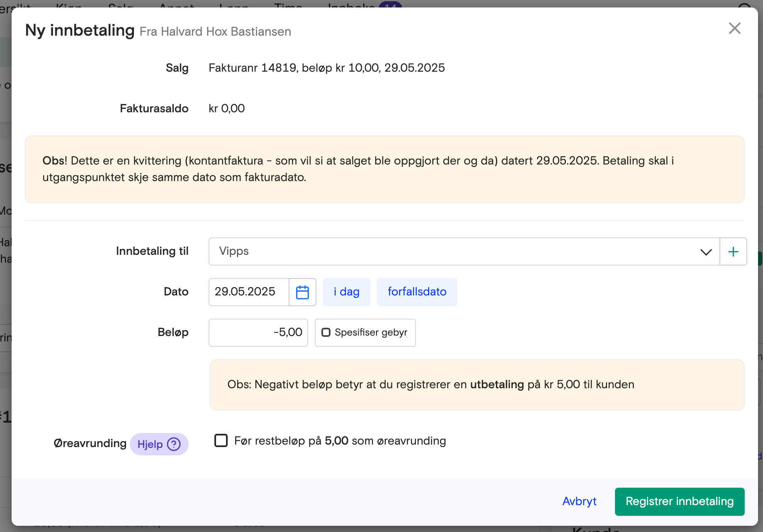Click the green plus icon beside Vipps
763x532 pixels.
tap(733, 251)
